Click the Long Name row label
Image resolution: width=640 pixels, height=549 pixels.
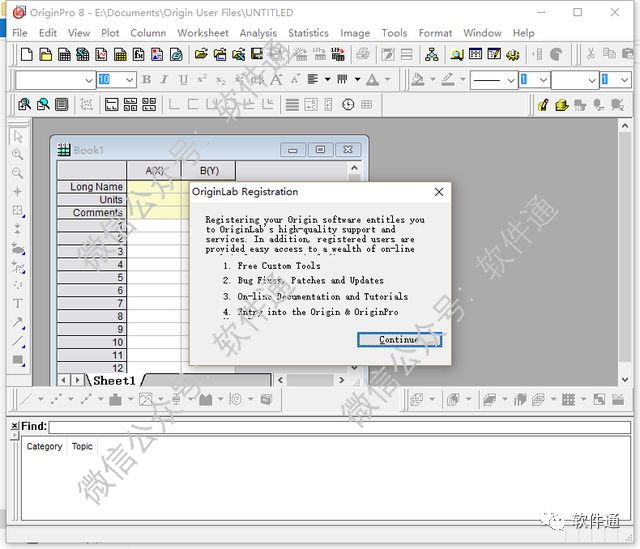(92, 187)
